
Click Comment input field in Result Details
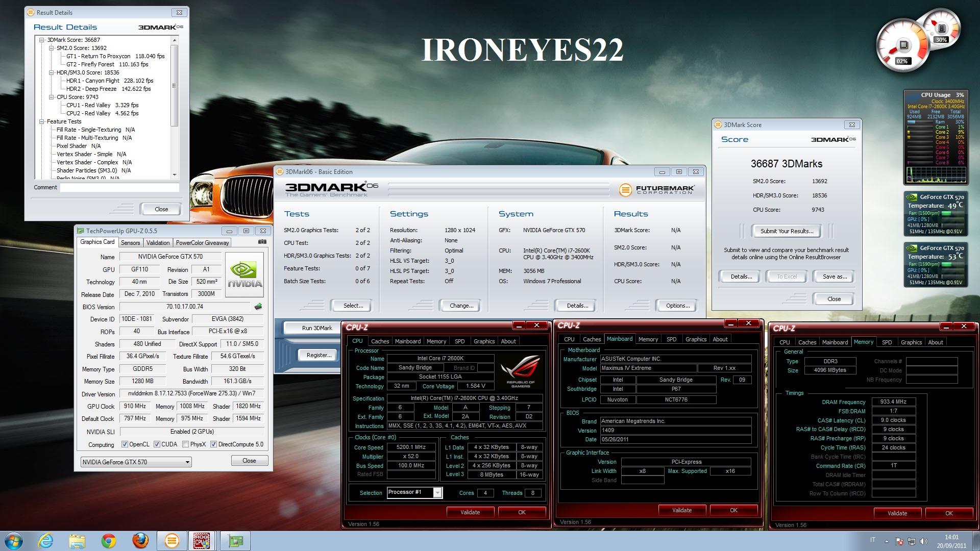point(119,187)
